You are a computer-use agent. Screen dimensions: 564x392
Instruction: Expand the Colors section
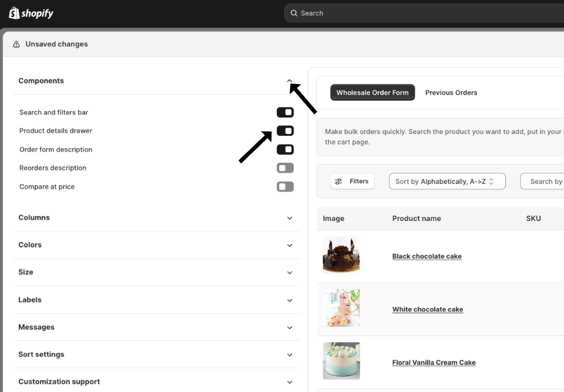pos(289,245)
